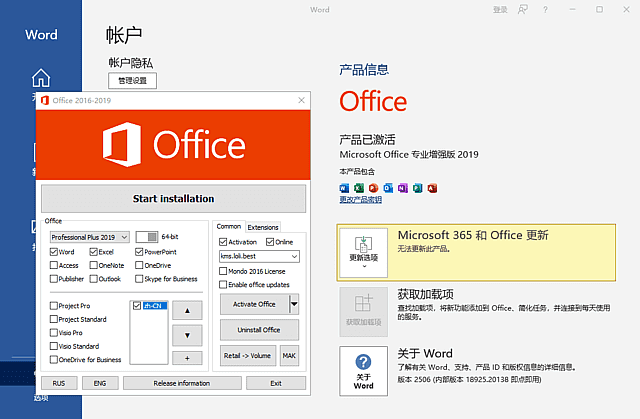Expand the Activate Office dropdown arrow

294,304
